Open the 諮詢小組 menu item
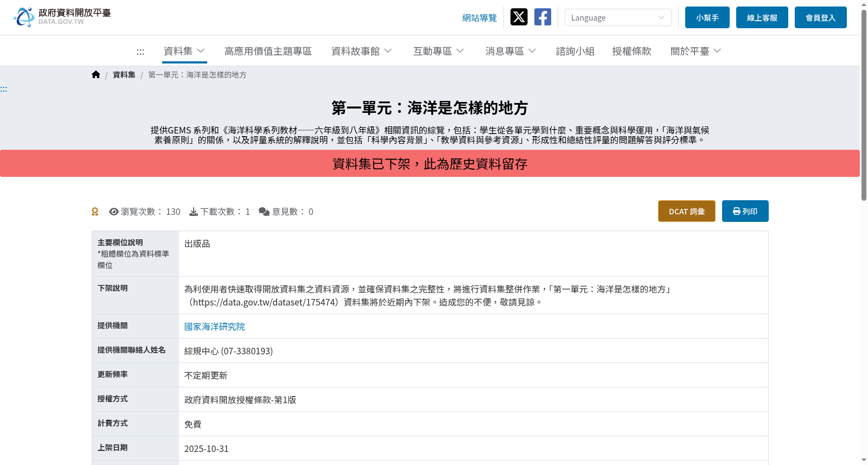Viewport: 868px width, 465px height. 575,51
